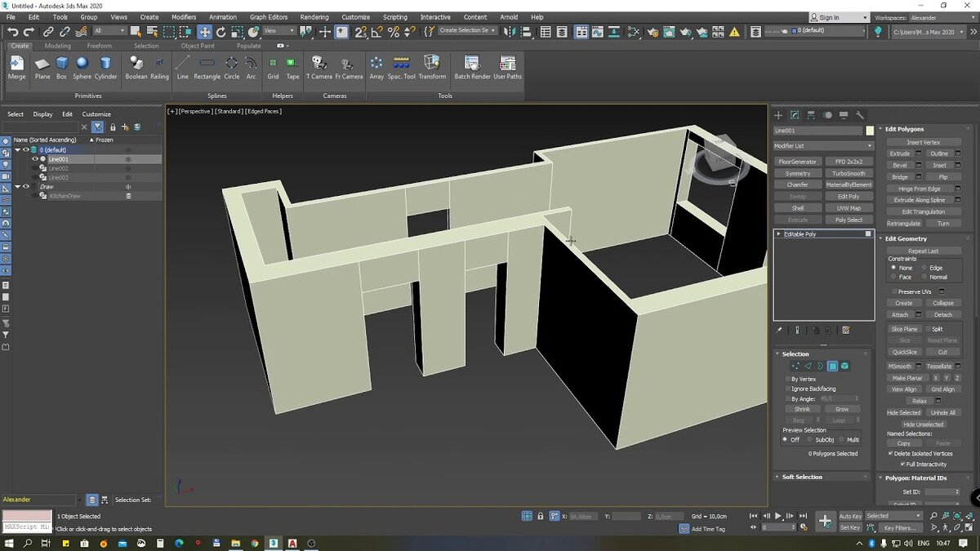Select the Edge constraint radio button

(925, 268)
